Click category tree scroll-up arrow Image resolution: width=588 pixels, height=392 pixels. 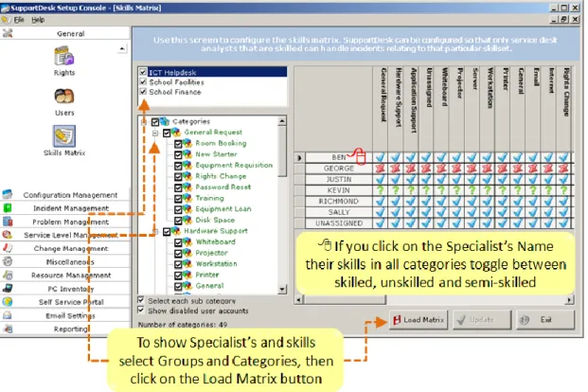(x=282, y=120)
